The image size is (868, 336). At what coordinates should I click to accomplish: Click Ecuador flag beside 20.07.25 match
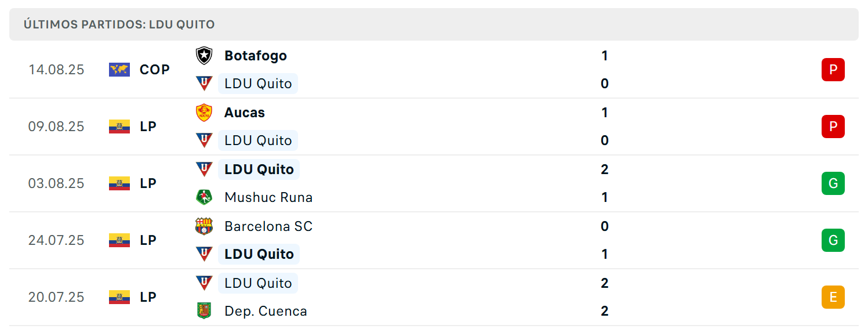tap(119, 297)
